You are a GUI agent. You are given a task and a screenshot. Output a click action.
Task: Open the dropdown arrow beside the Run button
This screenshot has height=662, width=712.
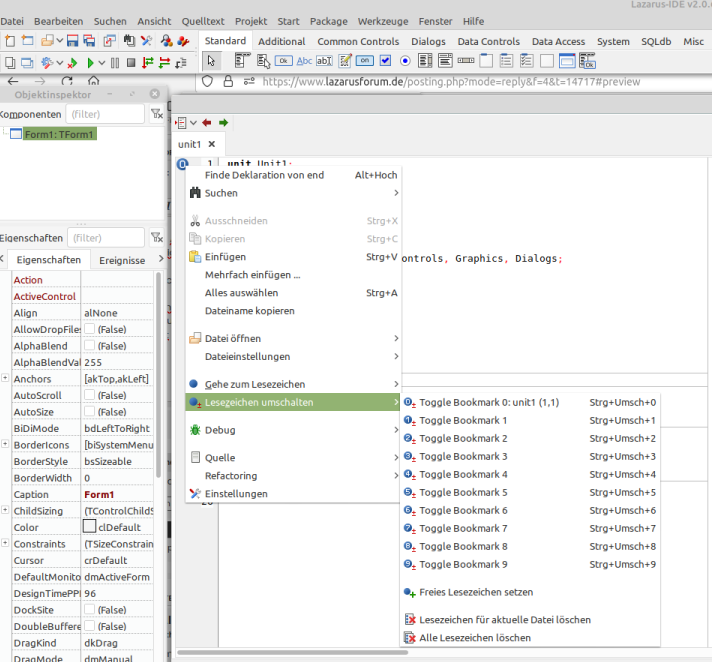[101, 63]
